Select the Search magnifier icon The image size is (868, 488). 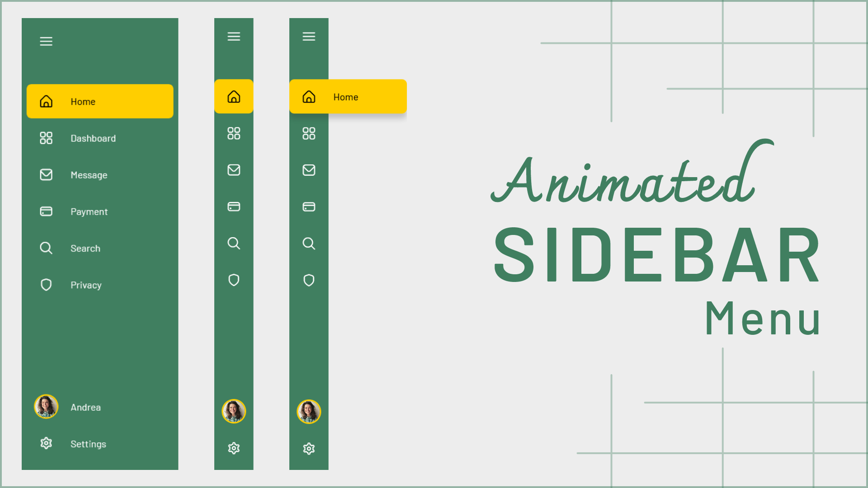pyautogui.click(x=46, y=248)
